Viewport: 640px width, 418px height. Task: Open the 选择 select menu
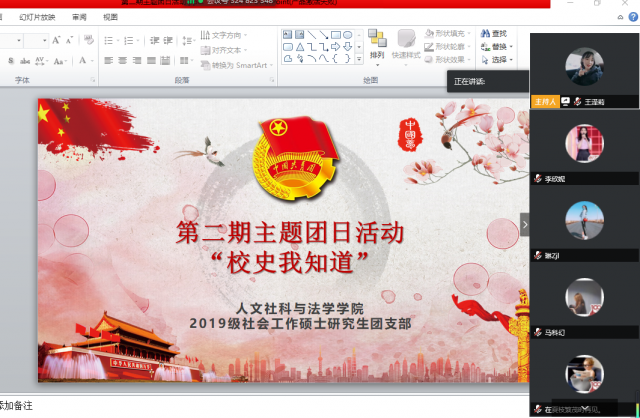tap(496, 60)
